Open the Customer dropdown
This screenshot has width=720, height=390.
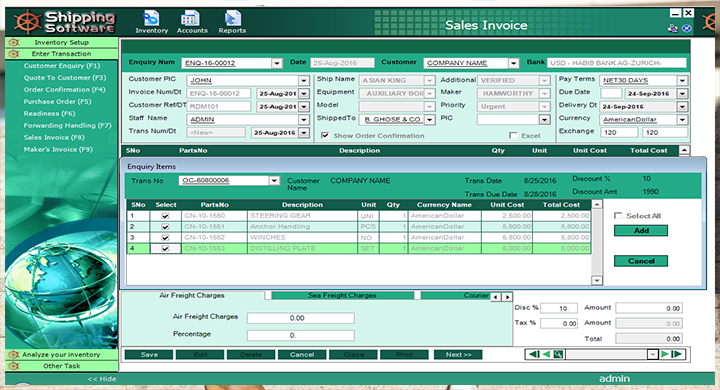(x=513, y=63)
